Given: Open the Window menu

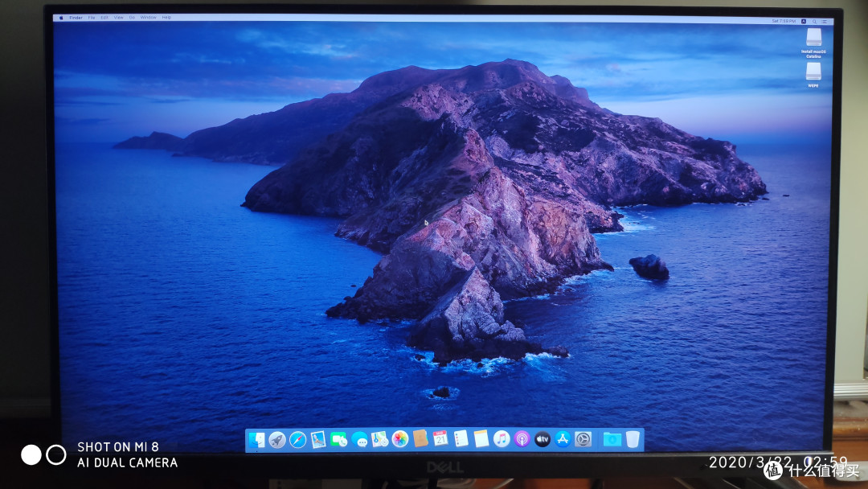Looking at the screenshot, I should (x=149, y=18).
